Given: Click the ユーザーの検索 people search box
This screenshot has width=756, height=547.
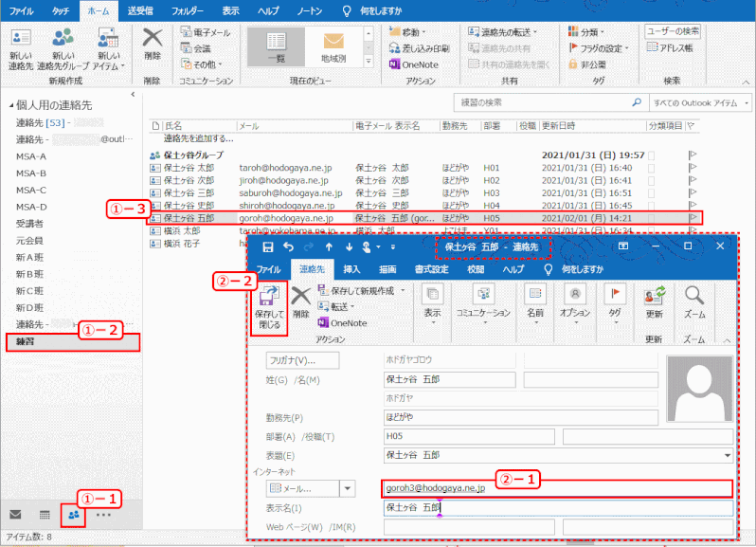Looking at the screenshot, I should 672,31.
